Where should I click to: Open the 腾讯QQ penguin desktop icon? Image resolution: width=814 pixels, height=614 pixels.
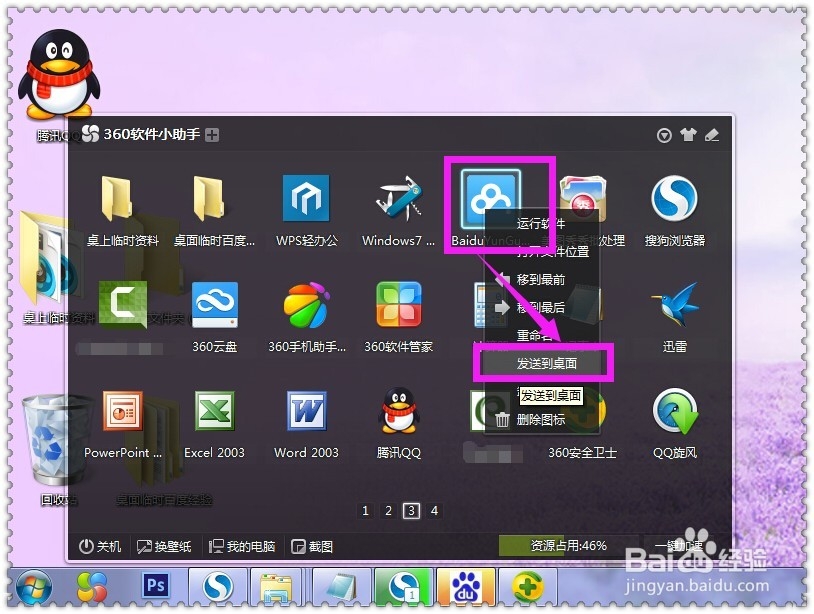click(58, 74)
